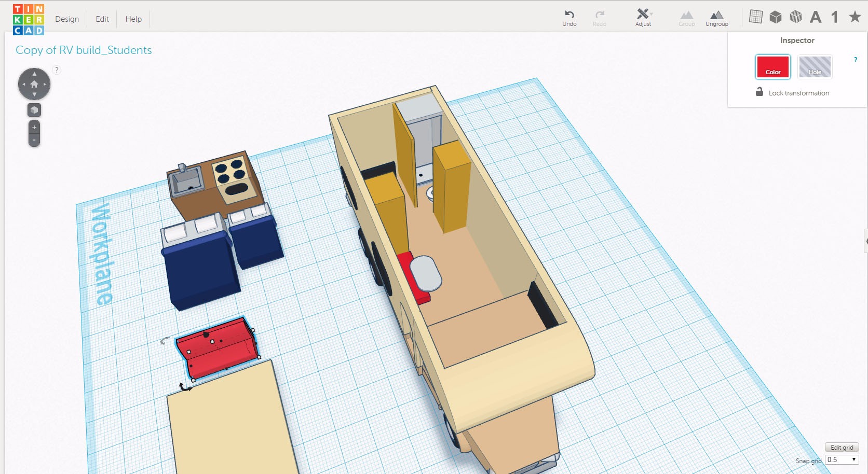Click the fit view to selection cube button
Image resolution: width=868 pixels, height=474 pixels.
[34, 110]
